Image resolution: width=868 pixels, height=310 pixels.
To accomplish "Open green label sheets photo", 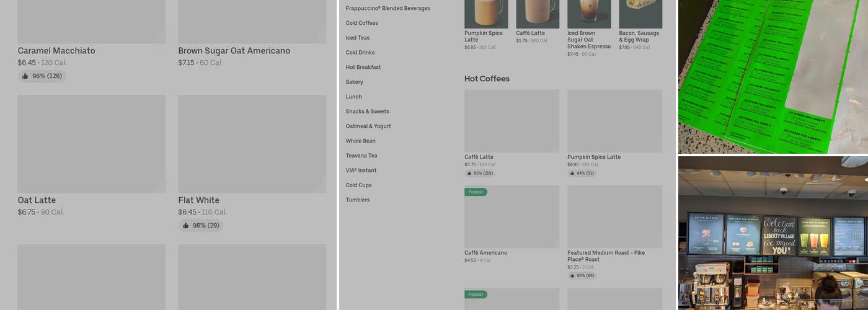I will tap(773, 77).
